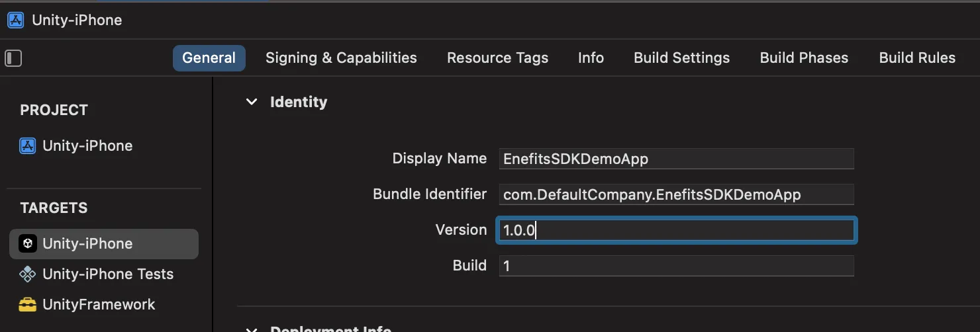Click the Unity cube icon of the Unity-iPhone target
This screenshot has width=980, height=332.
point(27,243)
